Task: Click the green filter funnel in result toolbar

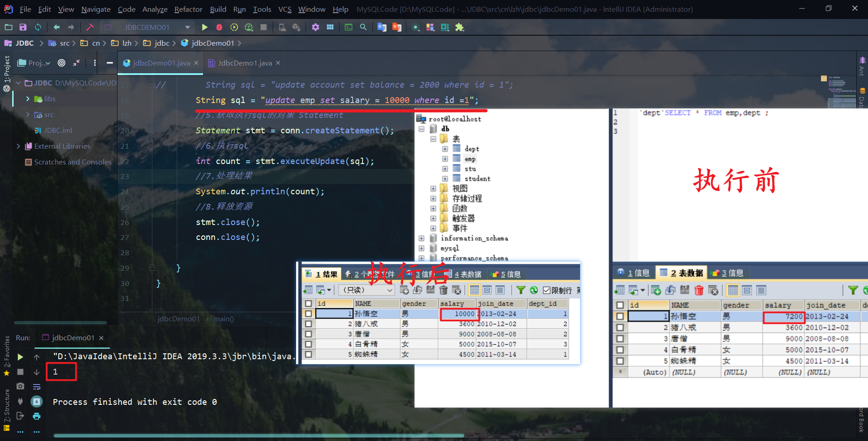Action: [521, 290]
